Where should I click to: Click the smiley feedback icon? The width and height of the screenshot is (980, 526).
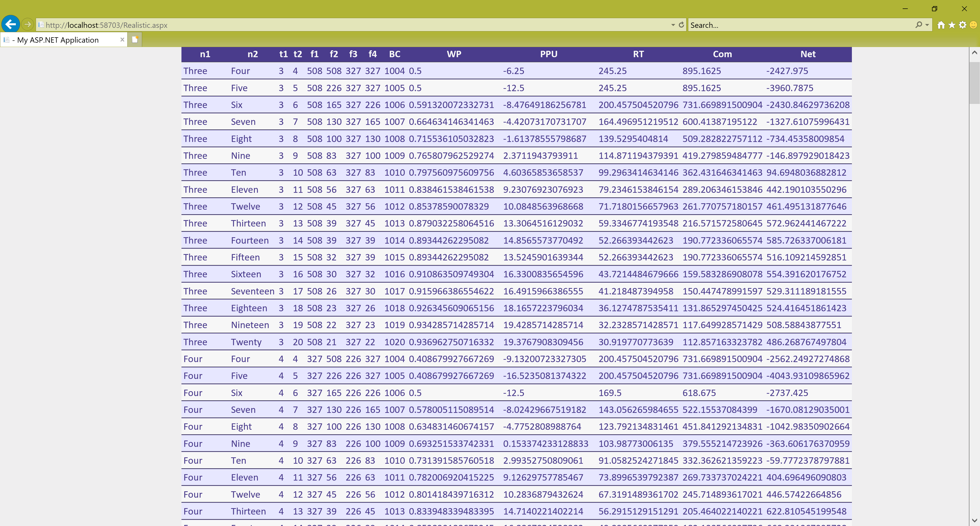[x=973, y=25]
